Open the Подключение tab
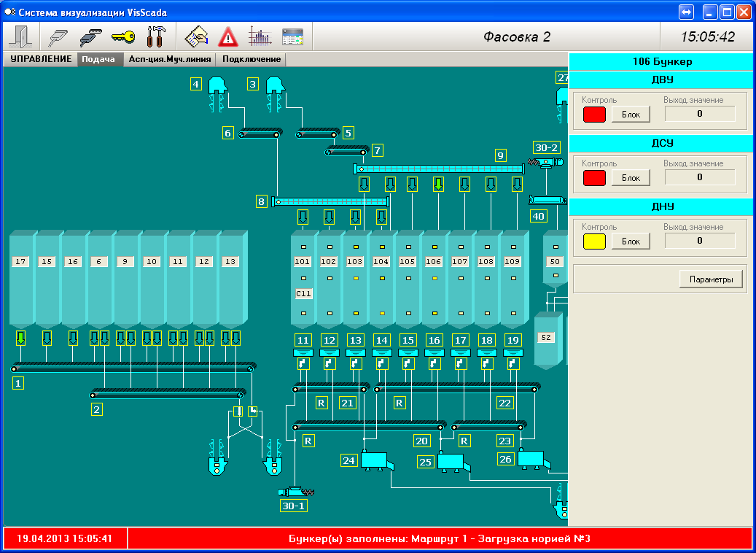 pos(252,60)
